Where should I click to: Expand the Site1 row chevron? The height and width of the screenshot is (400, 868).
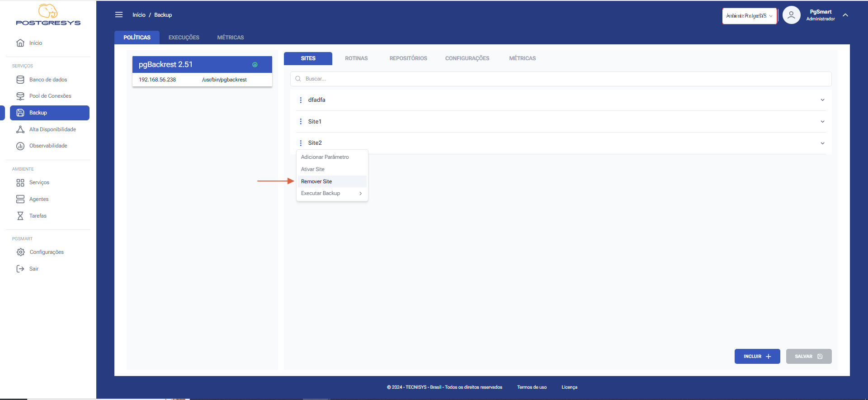click(x=822, y=122)
